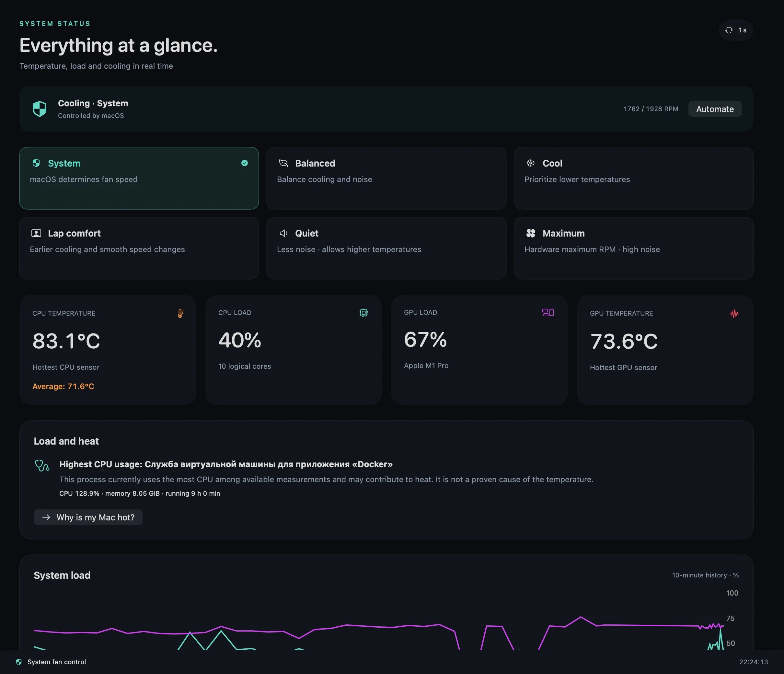Click the 22:24:13 clock in status bar

click(x=754, y=662)
